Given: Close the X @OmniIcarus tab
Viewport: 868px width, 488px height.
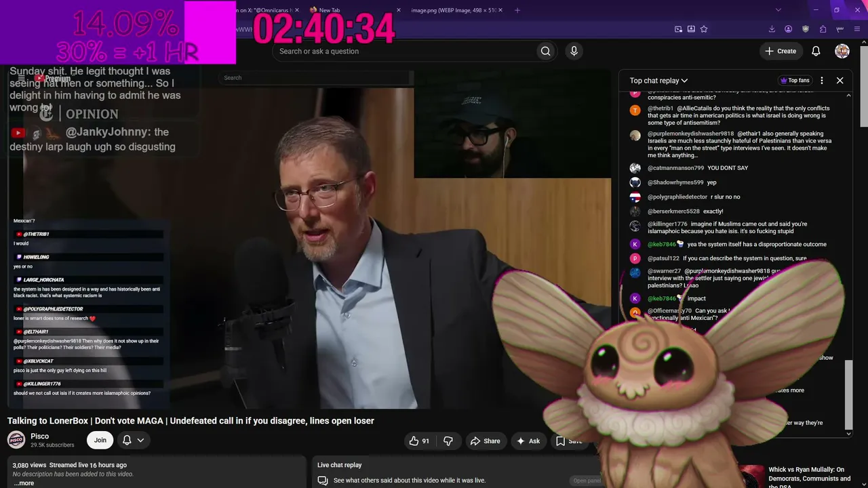Looking at the screenshot, I should pos(297,10).
